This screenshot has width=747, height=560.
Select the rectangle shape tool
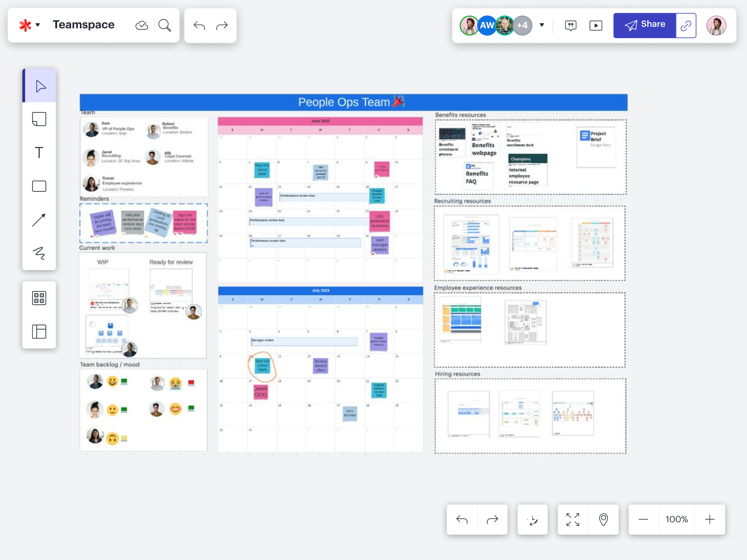click(39, 186)
